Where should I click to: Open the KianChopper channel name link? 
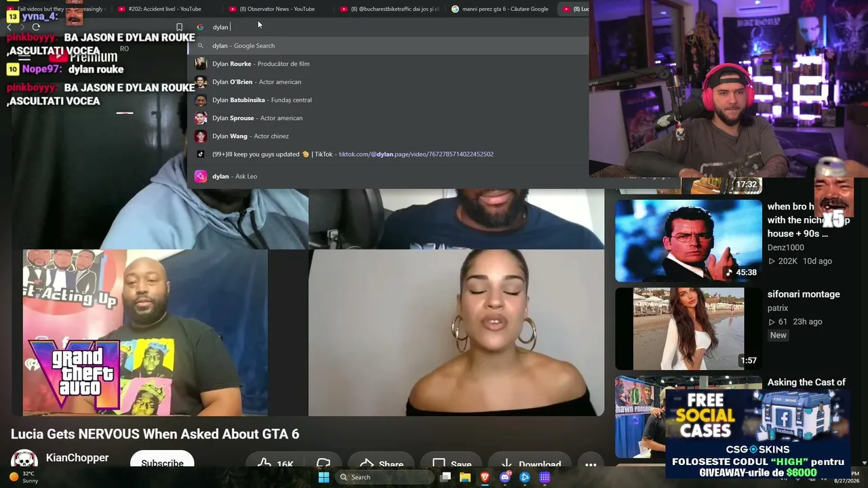click(77, 458)
